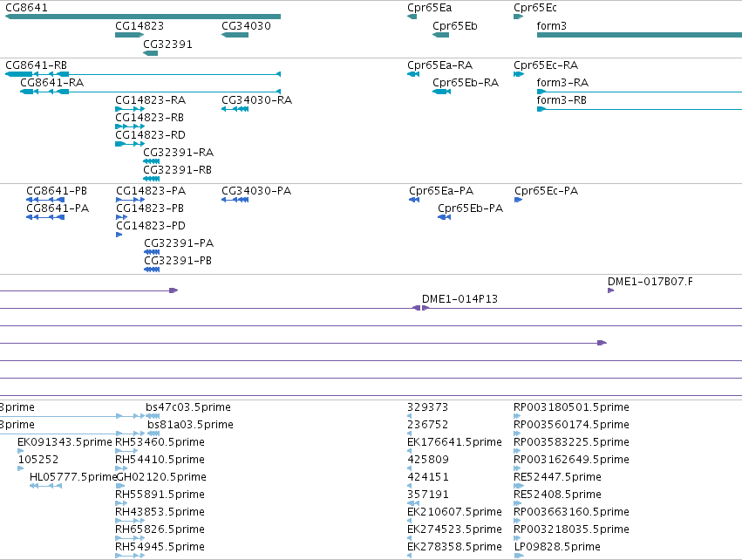742x560 pixels.
Task: Select EST EK210607.5prime
Action: pyautogui.click(x=409, y=521)
